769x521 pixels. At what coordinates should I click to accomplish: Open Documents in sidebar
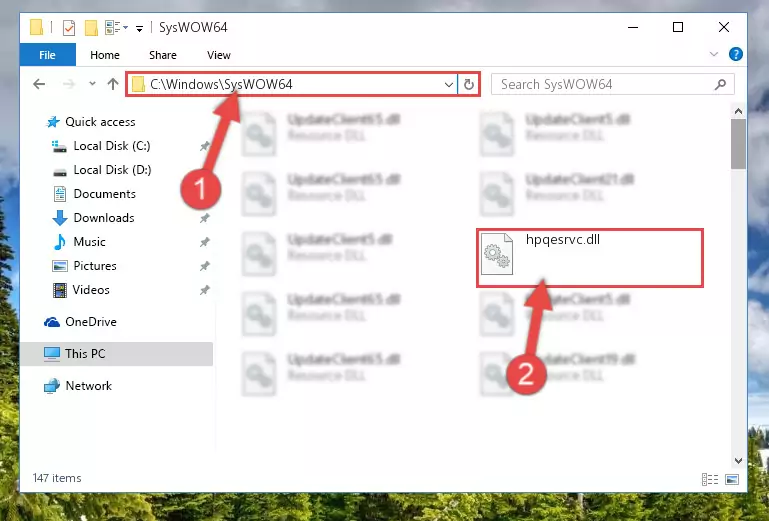point(104,194)
